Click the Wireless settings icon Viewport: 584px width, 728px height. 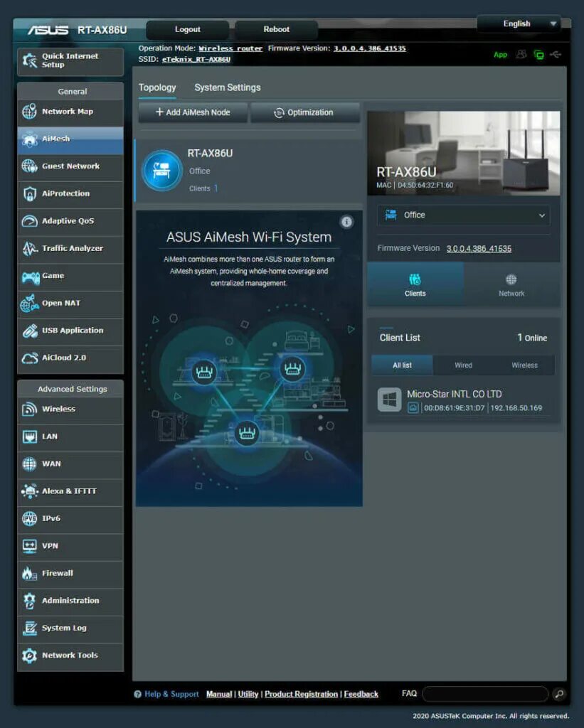(29, 409)
